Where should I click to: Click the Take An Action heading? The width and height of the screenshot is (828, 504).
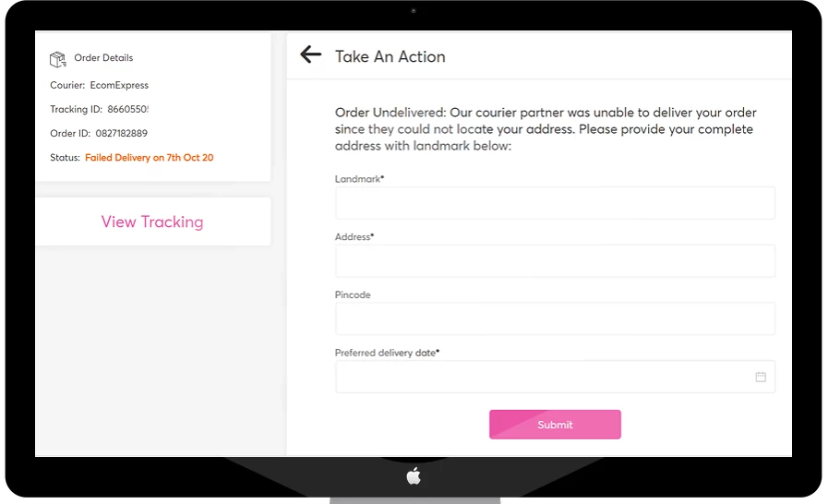(x=390, y=56)
